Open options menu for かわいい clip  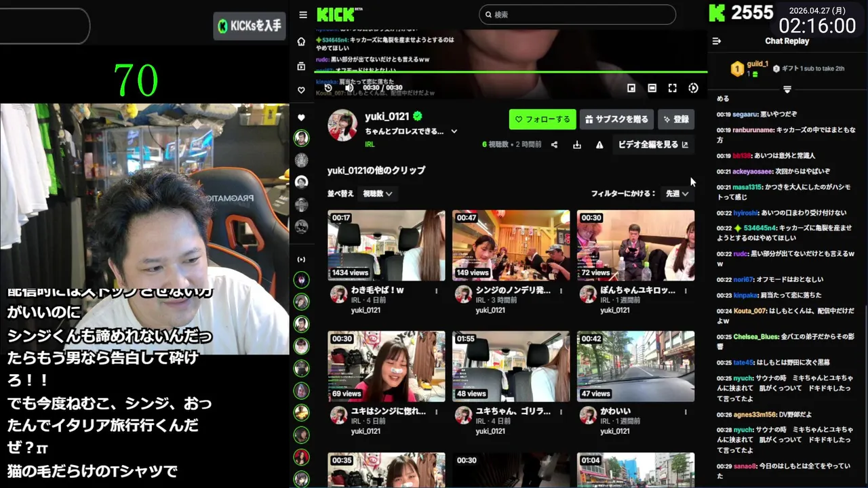(686, 412)
